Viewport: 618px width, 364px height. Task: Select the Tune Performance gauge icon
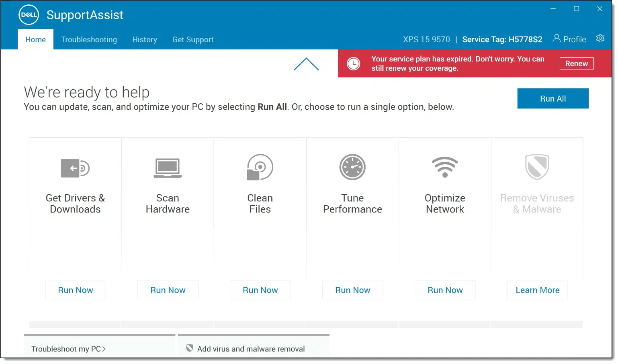352,167
